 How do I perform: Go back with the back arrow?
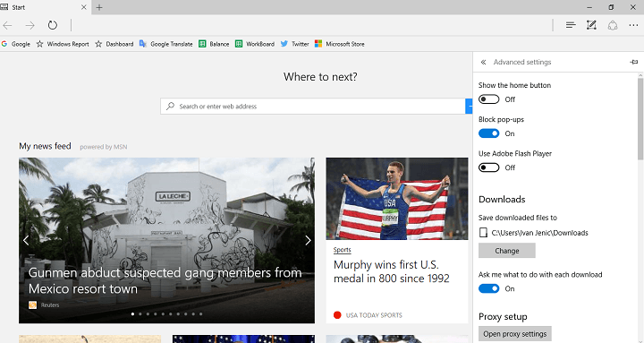click(x=7, y=25)
